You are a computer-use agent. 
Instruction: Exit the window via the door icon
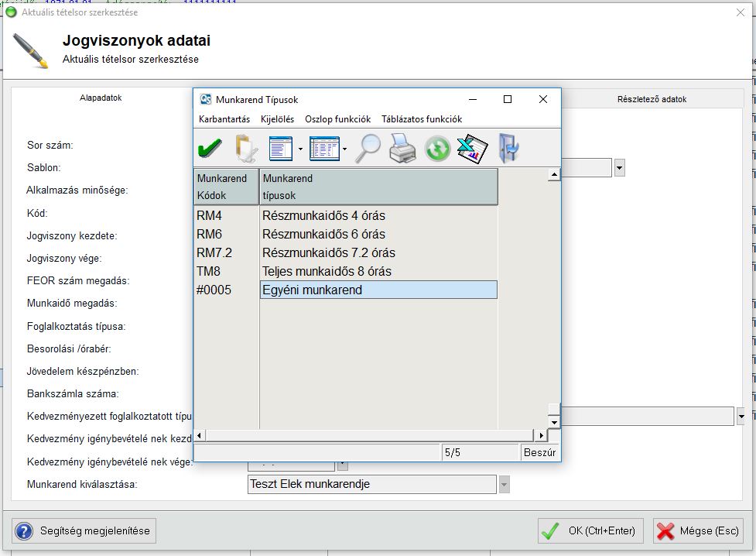pos(508,148)
